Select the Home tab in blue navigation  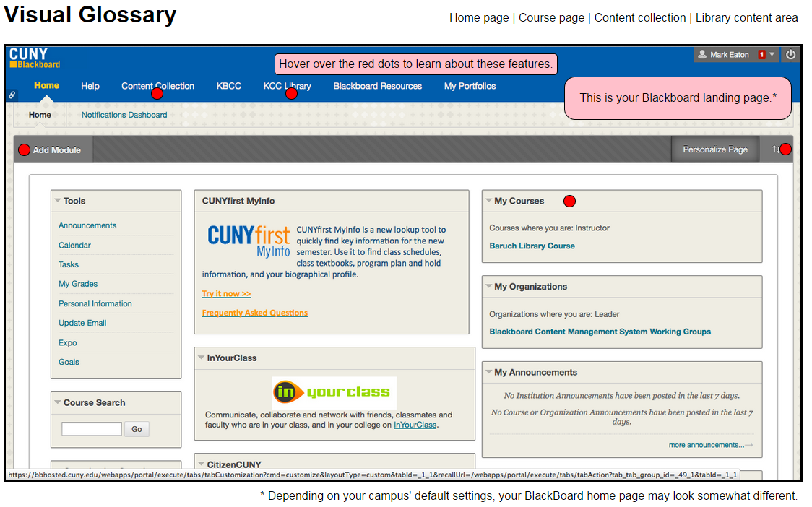click(x=47, y=85)
